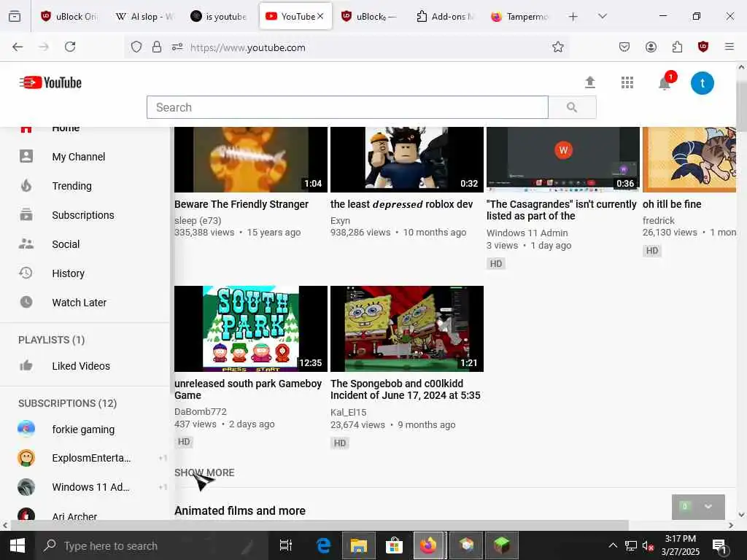The image size is (747, 560).
Task: Click the Subscriptions stack icon
Action: 26,215
